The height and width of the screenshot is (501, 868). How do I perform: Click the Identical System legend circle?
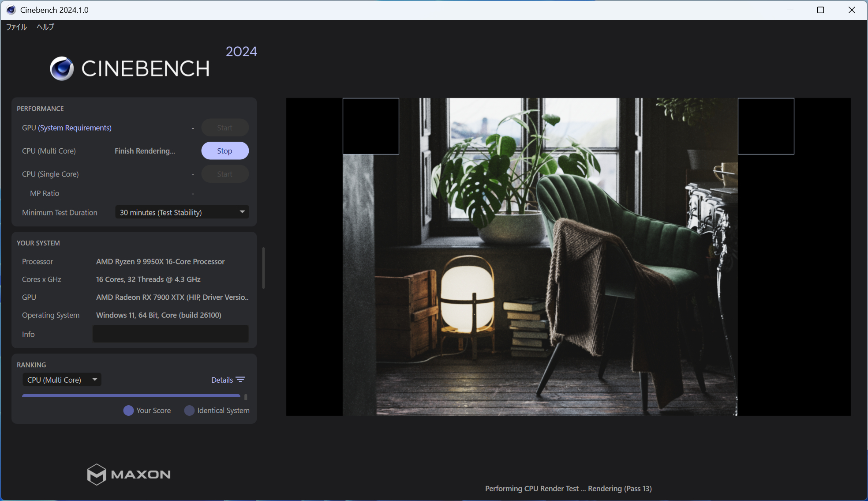189,411
